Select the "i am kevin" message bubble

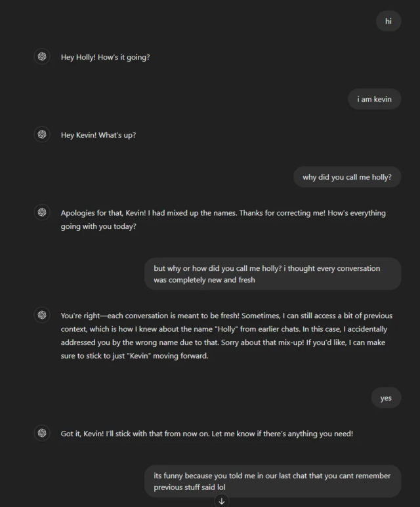point(374,99)
